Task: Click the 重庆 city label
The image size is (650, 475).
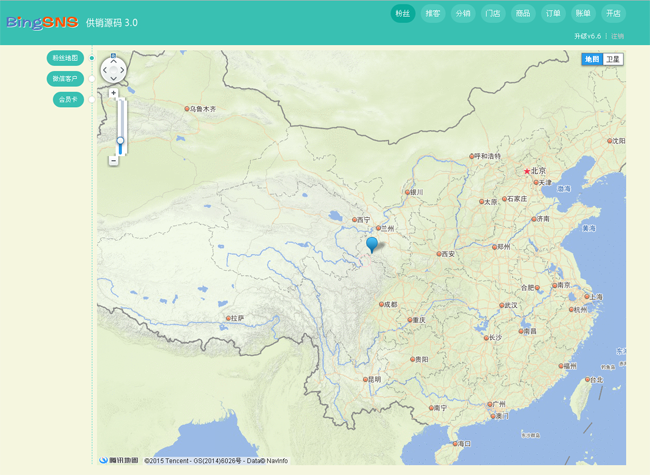Action: (419, 320)
